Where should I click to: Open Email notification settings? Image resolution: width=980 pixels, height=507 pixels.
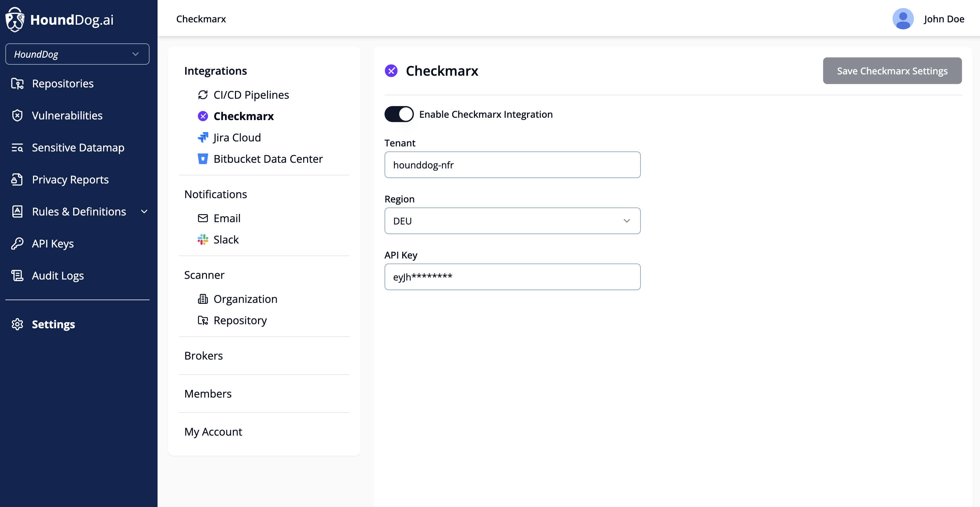click(227, 218)
